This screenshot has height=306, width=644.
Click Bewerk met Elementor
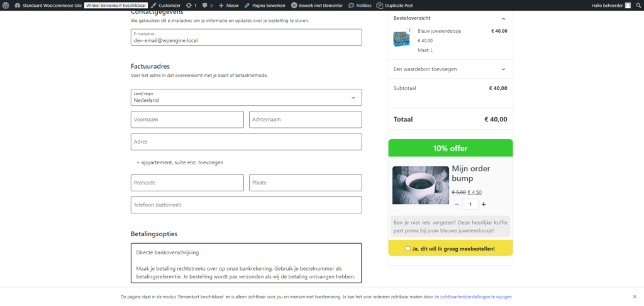click(x=317, y=5)
